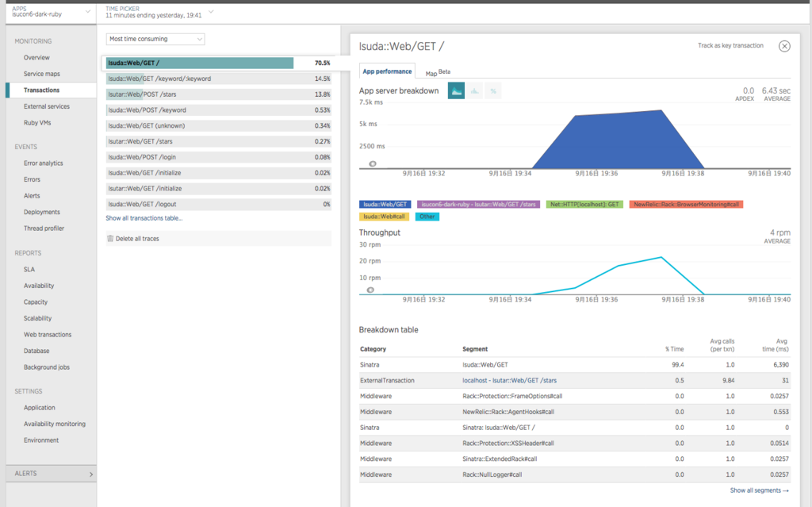Click Sinatra::ExtendedRack#call segment row
The height and width of the screenshot is (507, 812).
575,459
